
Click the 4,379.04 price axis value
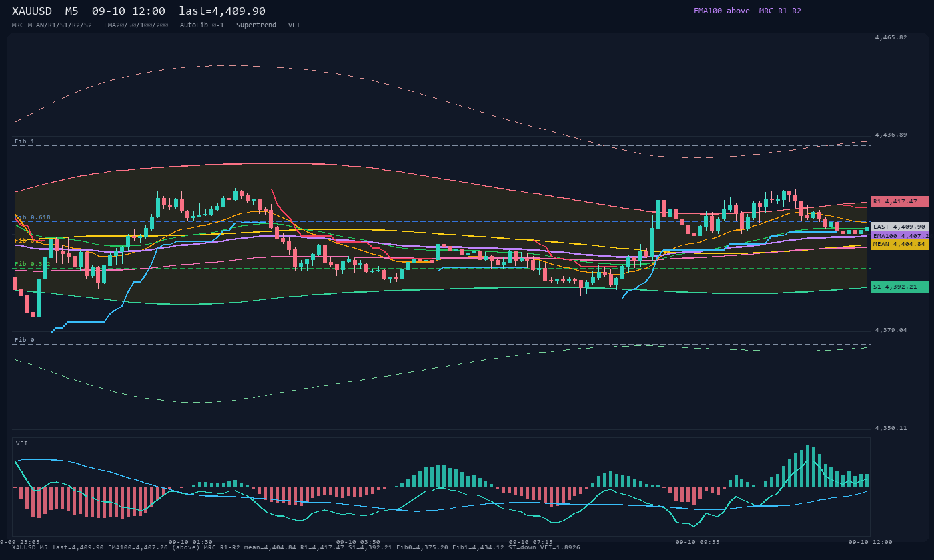tap(891, 330)
